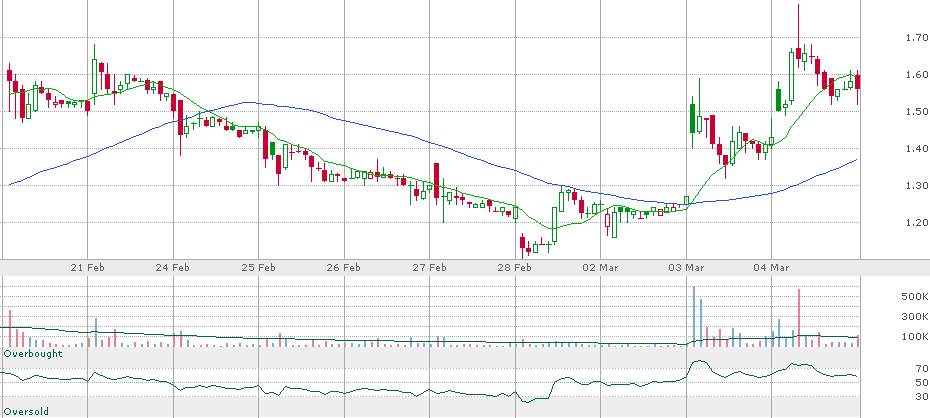Viewport: 930px width, 418px height.
Task: Click the Oversold indicator label
Action: coord(27,411)
